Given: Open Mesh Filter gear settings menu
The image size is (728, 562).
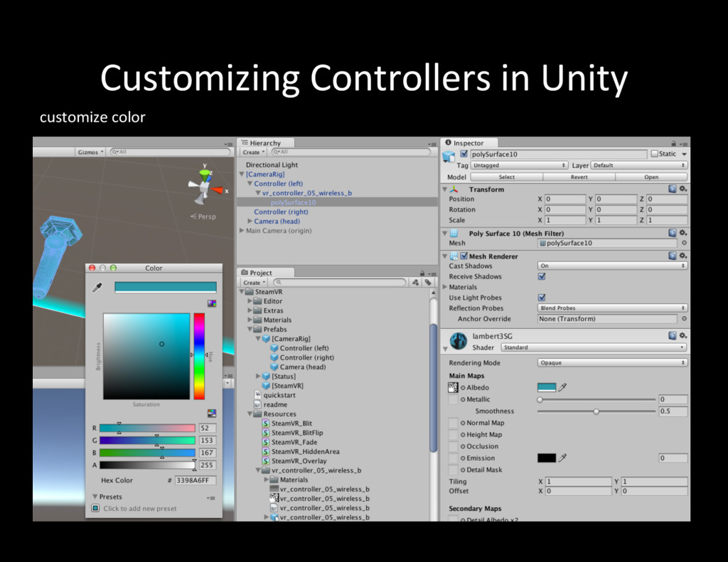Looking at the screenshot, I should pos(683,233).
